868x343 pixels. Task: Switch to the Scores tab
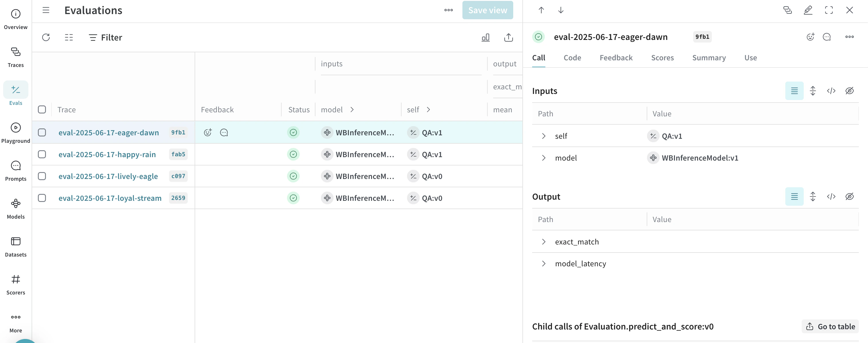pos(662,58)
